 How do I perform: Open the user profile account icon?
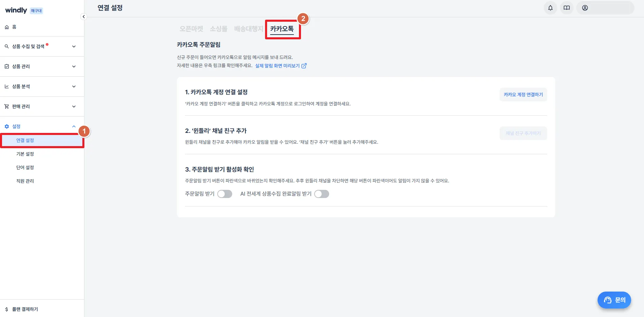point(585,8)
